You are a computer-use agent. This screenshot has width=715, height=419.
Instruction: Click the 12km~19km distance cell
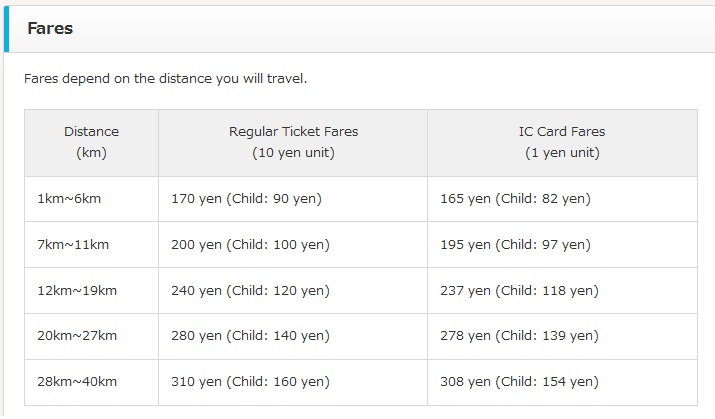pos(77,291)
